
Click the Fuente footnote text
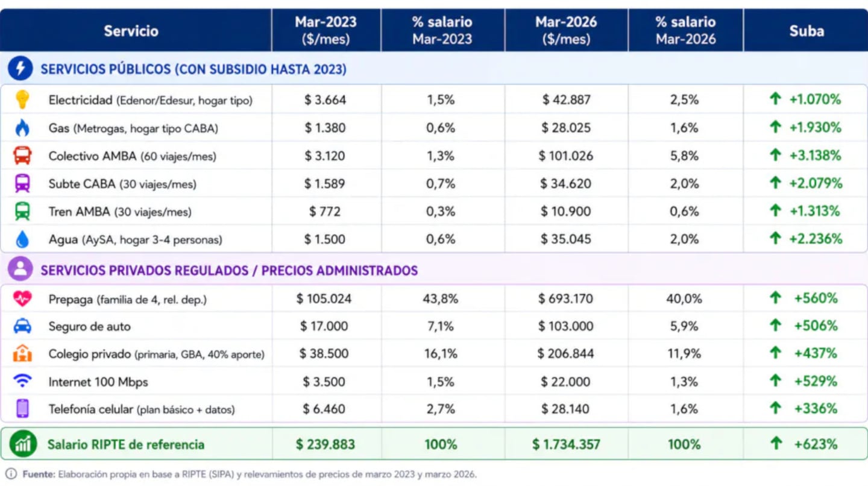pyautogui.click(x=249, y=474)
